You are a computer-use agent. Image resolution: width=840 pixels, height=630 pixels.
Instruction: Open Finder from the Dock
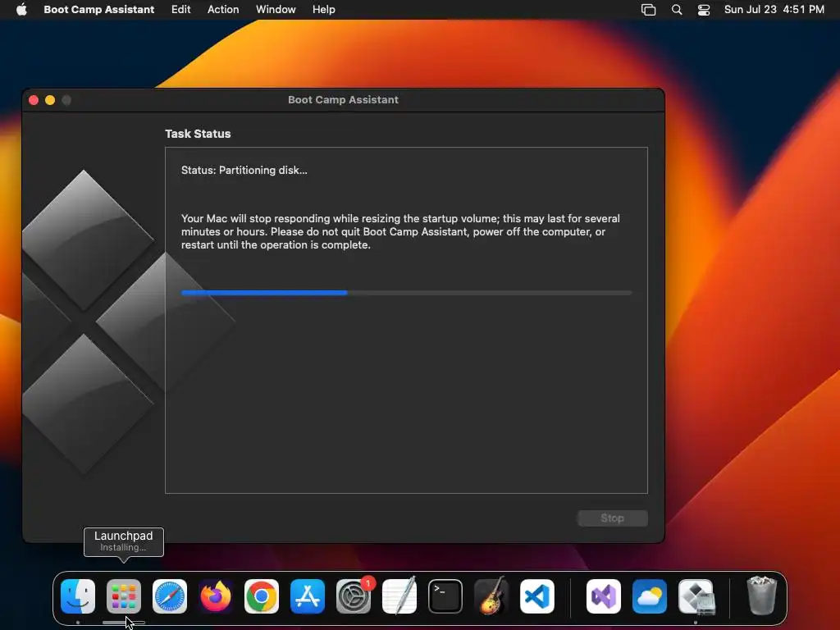click(78, 596)
